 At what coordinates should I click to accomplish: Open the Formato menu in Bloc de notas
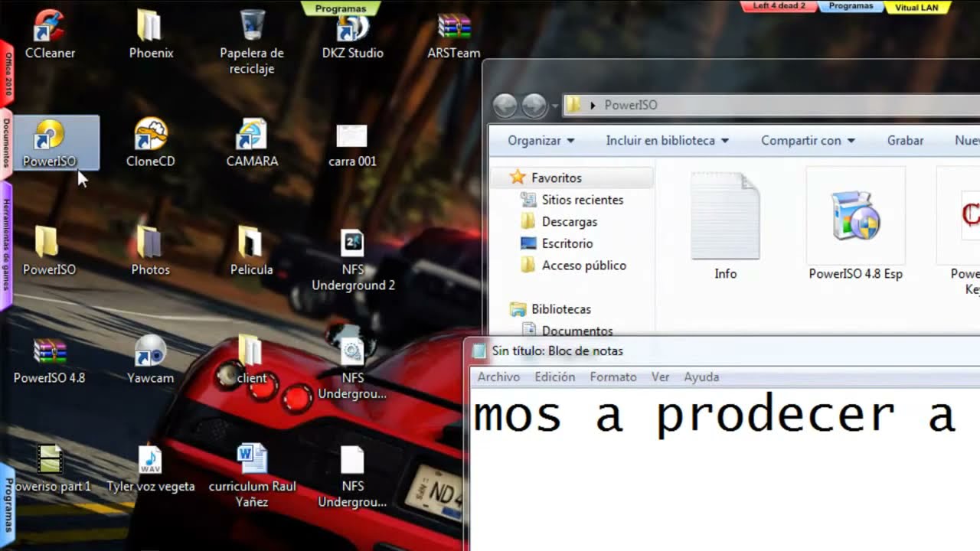point(613,377)
